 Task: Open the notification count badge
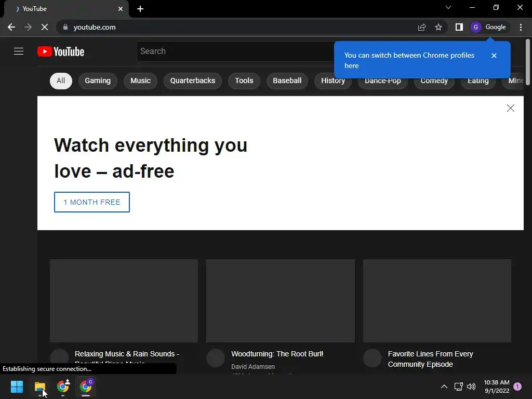pyautogui.click(x=517, y=387)
